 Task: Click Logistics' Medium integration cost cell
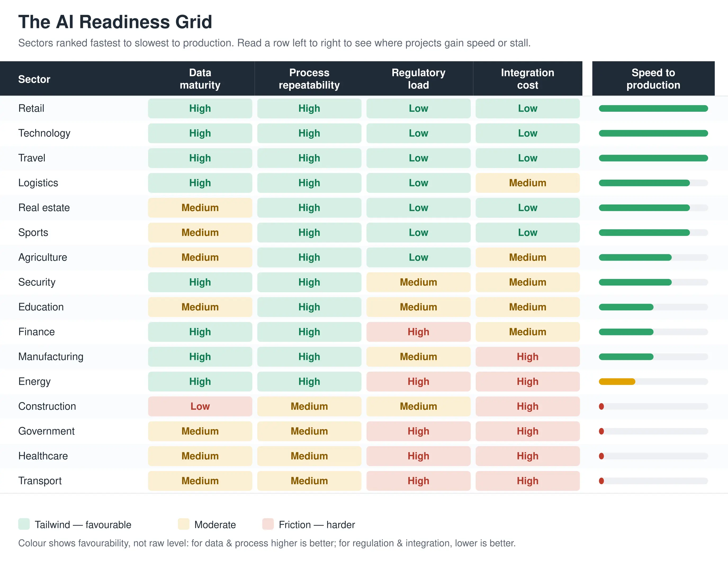pyautogui.click(x=527, y=183)
